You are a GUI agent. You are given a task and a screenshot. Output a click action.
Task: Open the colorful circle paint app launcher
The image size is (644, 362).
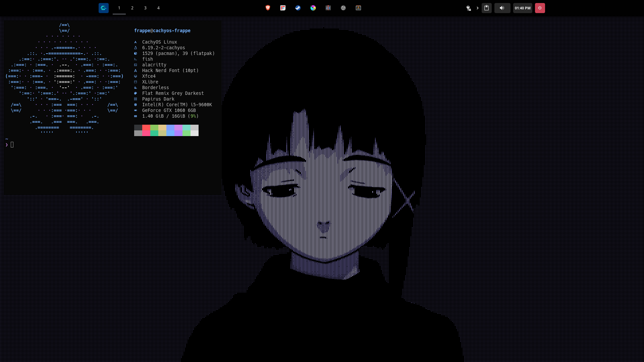tap(313, 8)
